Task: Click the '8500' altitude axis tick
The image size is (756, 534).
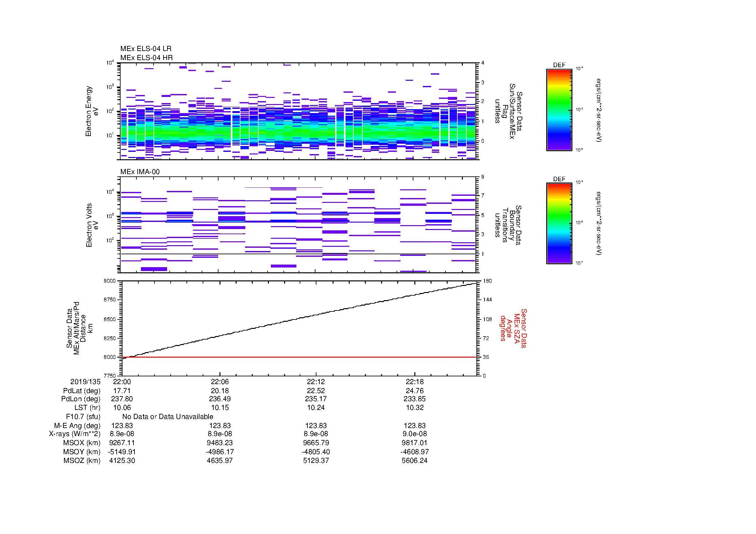Action: 110,319
